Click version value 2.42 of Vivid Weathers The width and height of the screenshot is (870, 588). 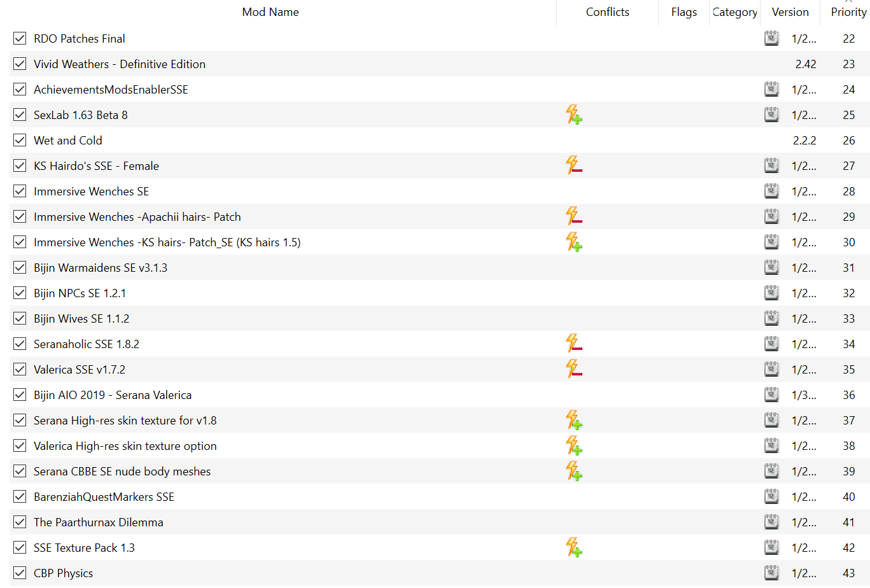[806, 64]
